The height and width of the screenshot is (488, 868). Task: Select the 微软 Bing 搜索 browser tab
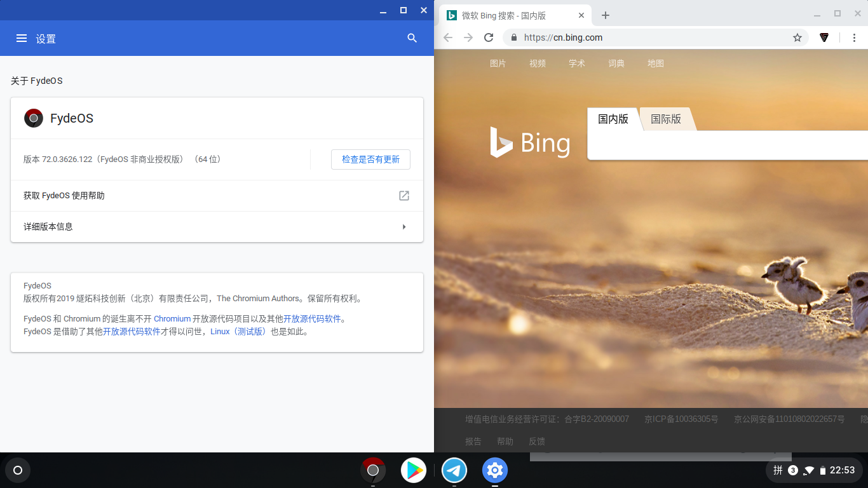[x=515, y=15]
